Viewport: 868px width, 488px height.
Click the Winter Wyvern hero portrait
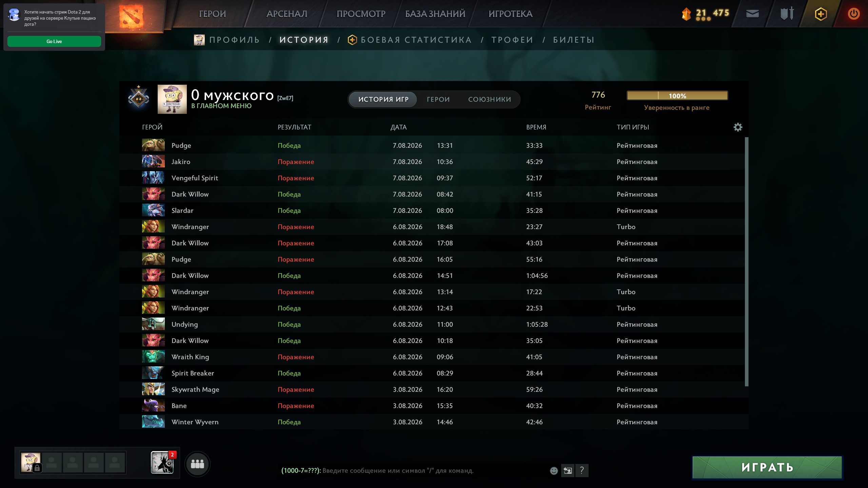(x=153, y=422)
